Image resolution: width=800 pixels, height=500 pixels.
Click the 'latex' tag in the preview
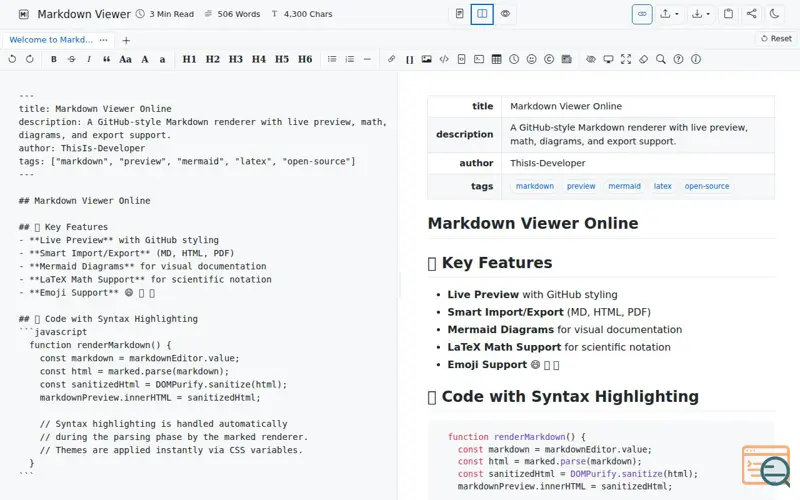[663, 186]
